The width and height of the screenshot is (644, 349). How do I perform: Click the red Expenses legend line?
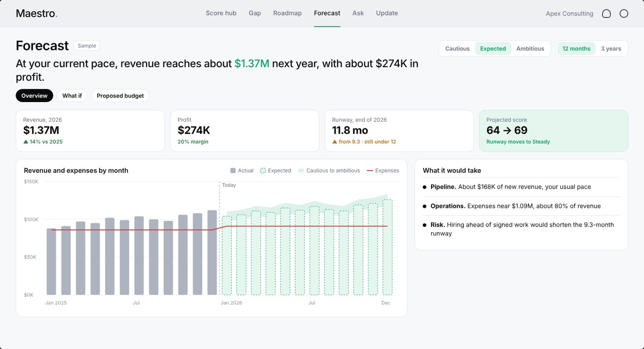click(x=370, y=171)
